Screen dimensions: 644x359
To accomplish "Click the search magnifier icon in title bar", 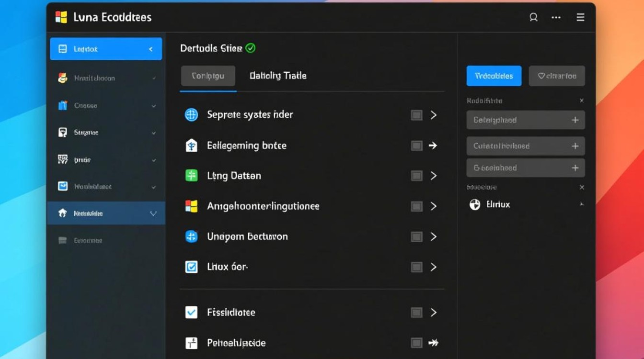I will tap(533, 17).
